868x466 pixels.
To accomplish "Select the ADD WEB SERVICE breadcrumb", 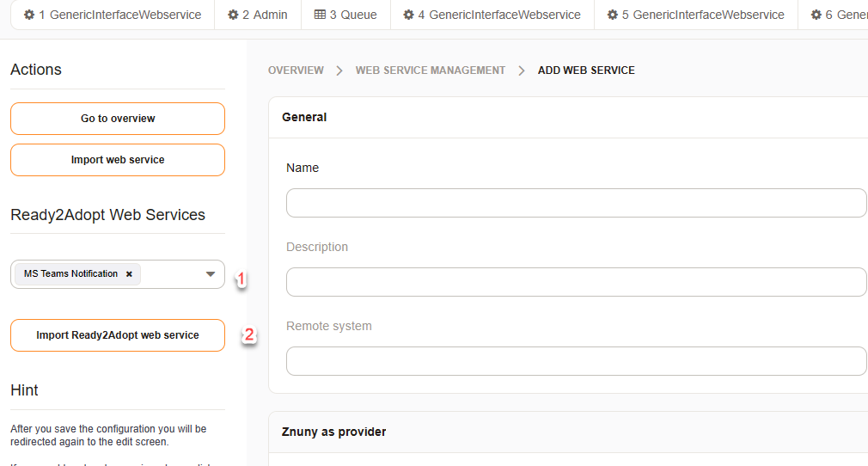I will (x=586, y=71).
